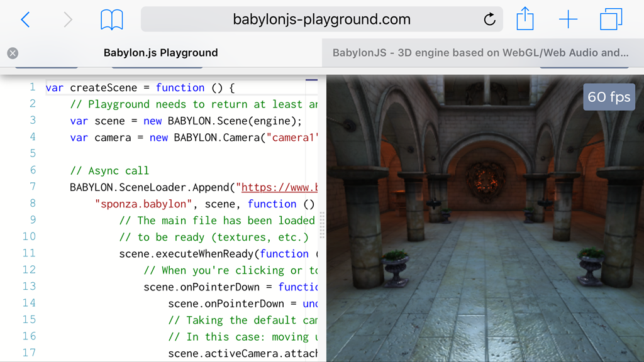Tap the forward navigation arrow
Image resolution: width=644 pixels, height=362 pixels.
pyautogui.click(x=68, y=19)
